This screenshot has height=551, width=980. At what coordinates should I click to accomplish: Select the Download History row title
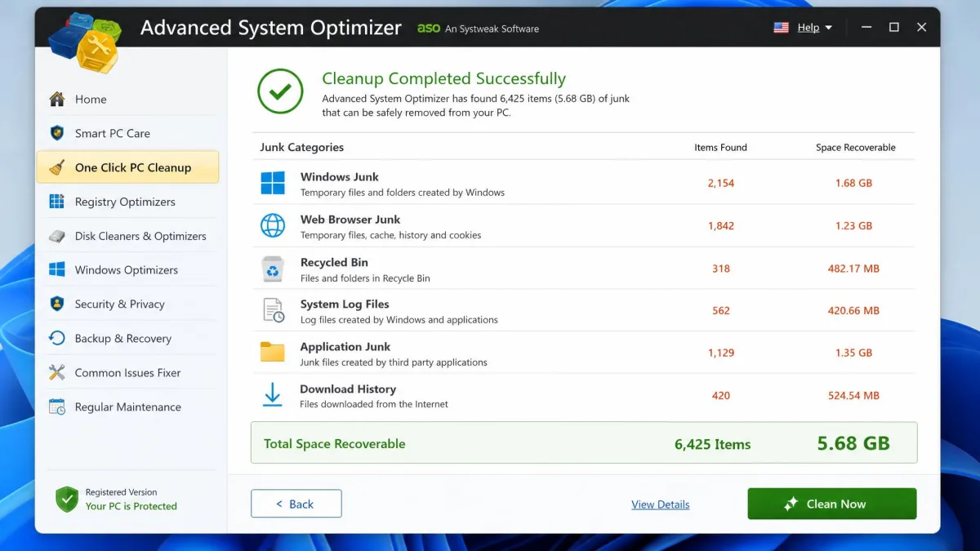tap(348, 389)
